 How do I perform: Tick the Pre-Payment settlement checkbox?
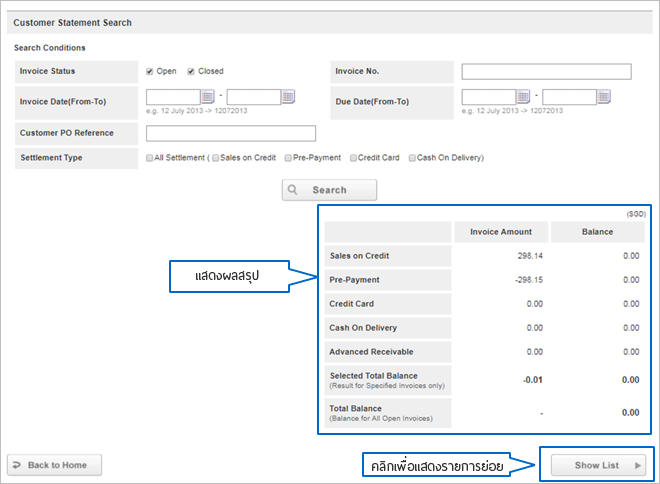click(x=288, y=157)
